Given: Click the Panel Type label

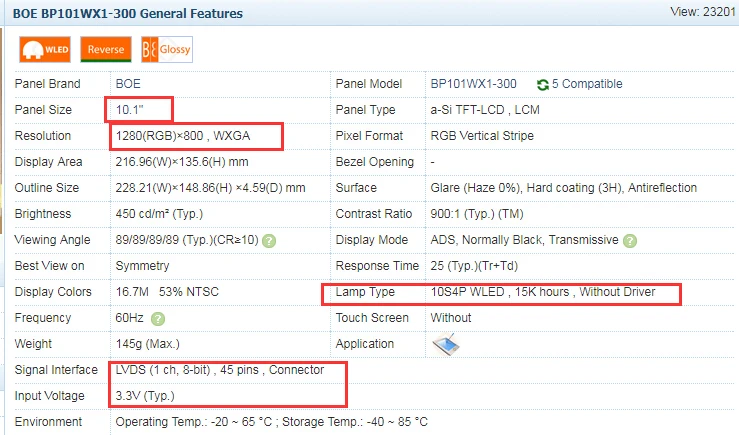Looking at the screenshot, I should (x=365, y=110).
